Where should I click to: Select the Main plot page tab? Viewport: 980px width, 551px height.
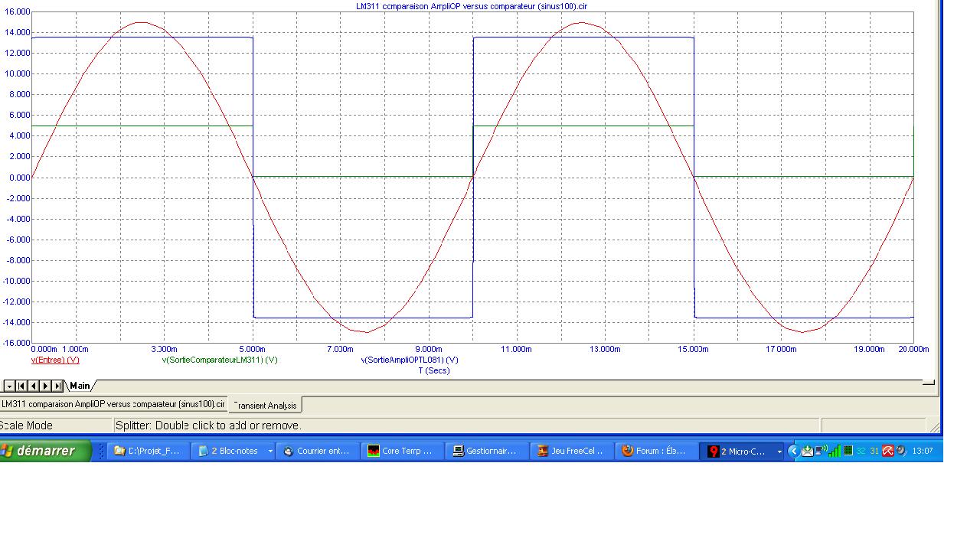[x=80, y=386]
